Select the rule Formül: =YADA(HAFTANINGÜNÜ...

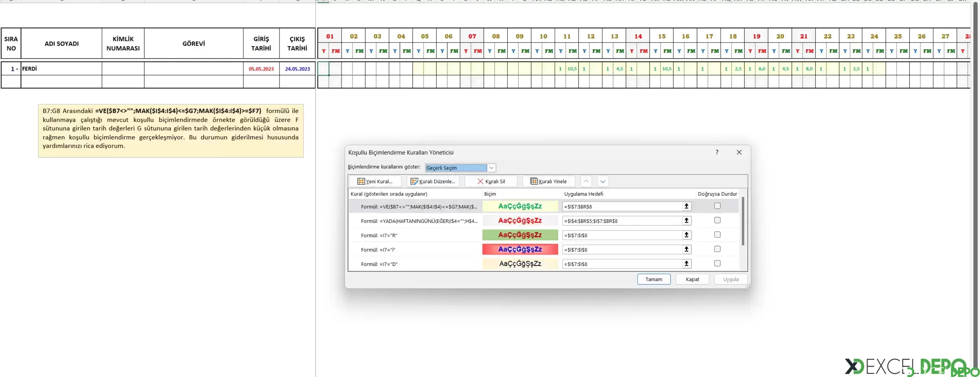(x=419, y=221)
